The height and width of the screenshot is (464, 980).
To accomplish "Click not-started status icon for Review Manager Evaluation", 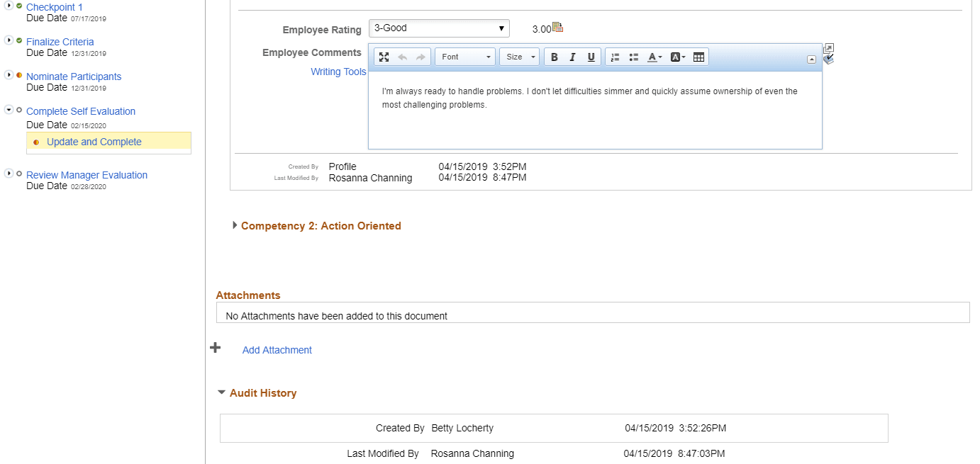I will click(19, 174).
